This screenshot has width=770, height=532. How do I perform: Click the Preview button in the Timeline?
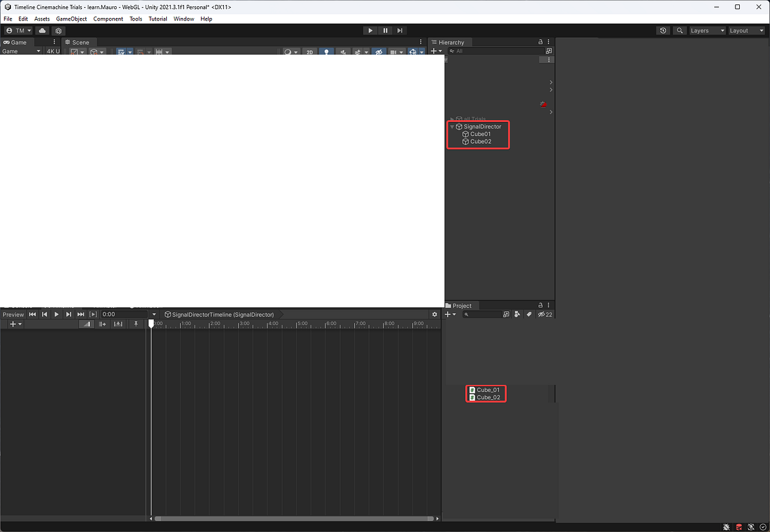(13, 314)
